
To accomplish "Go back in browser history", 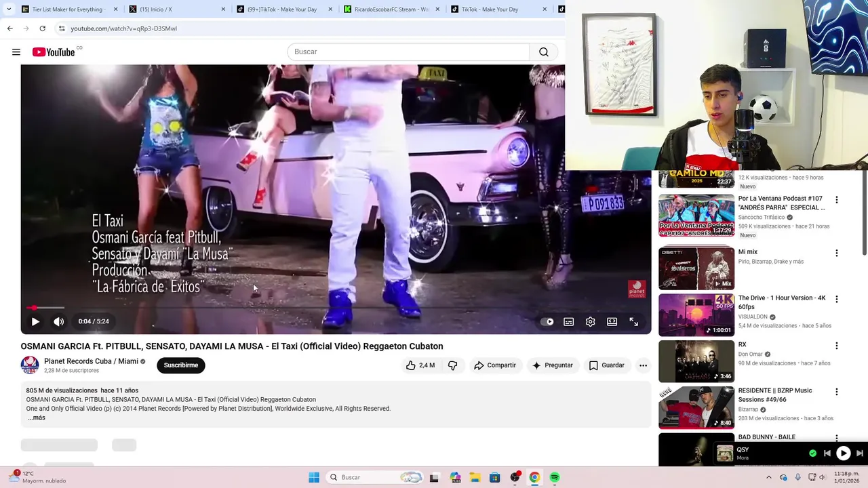I will point(9,28).
